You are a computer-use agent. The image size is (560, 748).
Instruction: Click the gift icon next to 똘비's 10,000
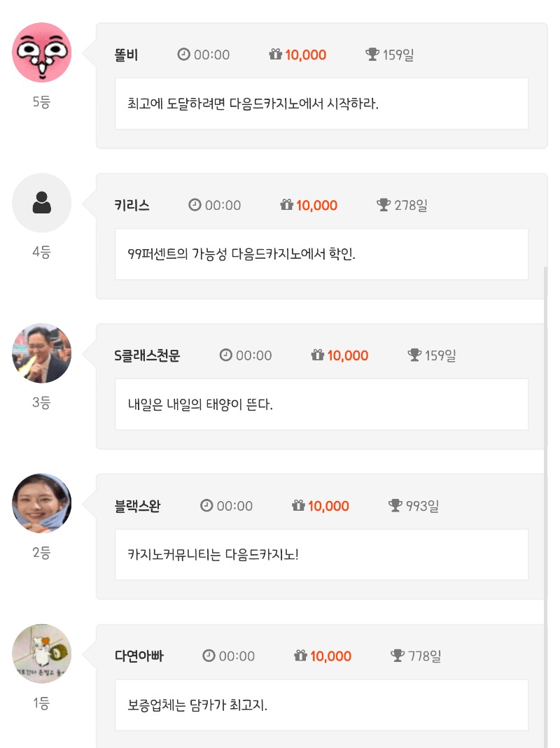tap(276, 55)
